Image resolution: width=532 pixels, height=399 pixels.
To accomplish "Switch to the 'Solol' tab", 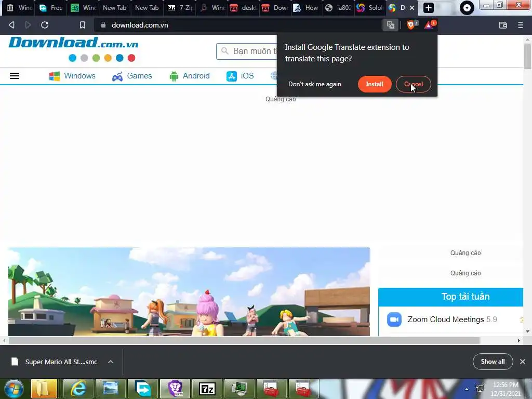I will [x=369, y=8].
